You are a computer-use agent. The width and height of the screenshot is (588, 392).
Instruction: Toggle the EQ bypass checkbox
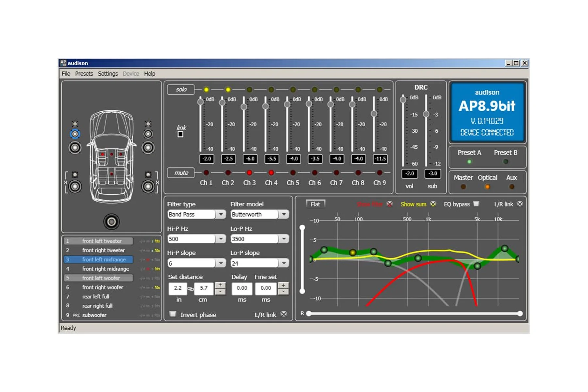tap(476, 204)
